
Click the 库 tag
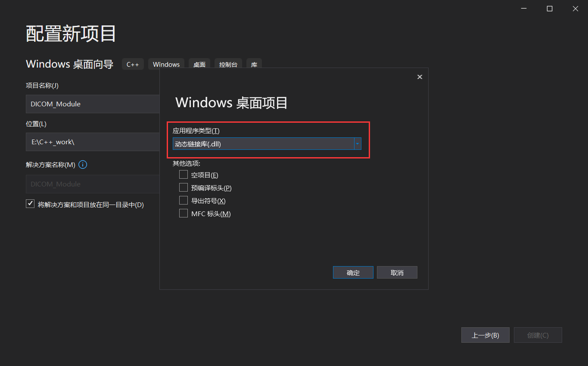[x=254, y=64]
